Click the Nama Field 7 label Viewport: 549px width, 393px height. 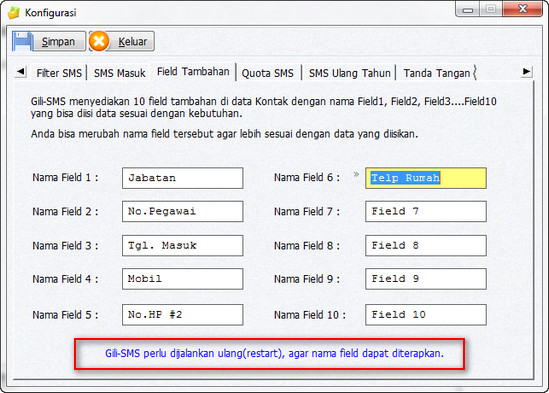307,212
